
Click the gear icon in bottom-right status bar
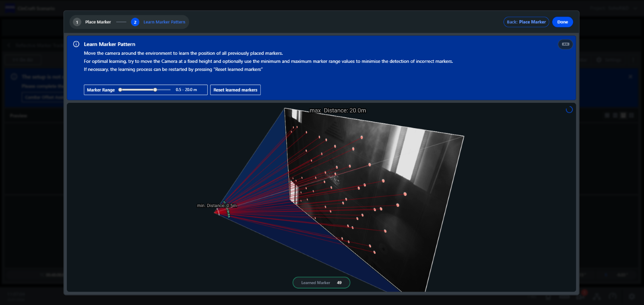click(632, 297)
